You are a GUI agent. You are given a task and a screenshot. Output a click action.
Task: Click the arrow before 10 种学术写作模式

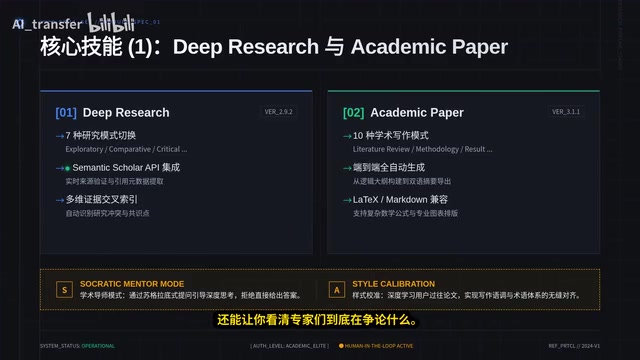[x=347, y=136]
